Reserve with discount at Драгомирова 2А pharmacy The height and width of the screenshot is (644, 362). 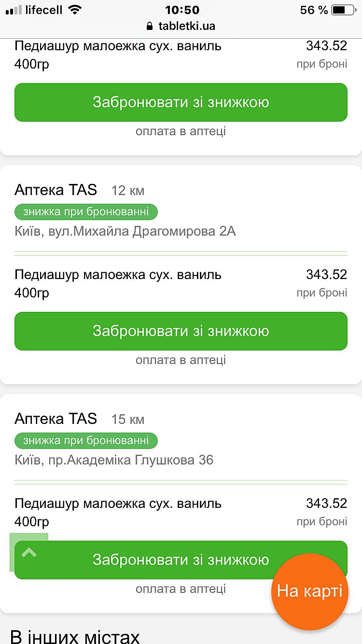pyautogui.click(x=181, y=331)
